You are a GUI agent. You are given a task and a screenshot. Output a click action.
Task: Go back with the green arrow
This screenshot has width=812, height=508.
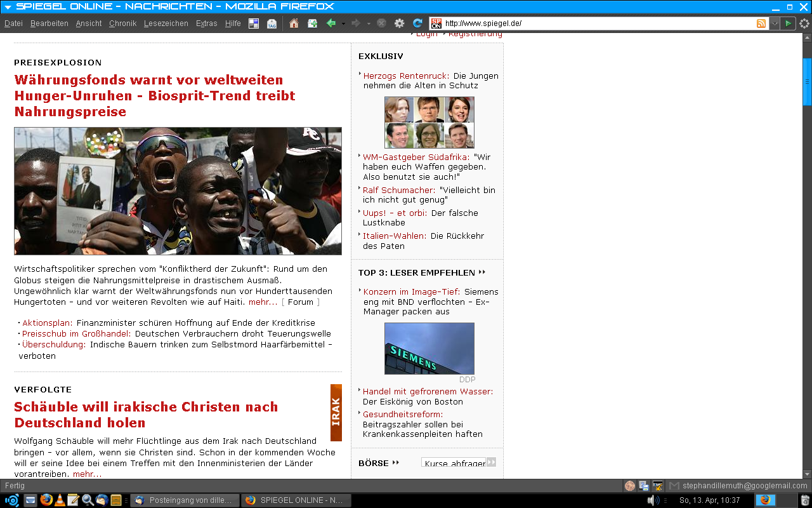(x=331, y=23)
